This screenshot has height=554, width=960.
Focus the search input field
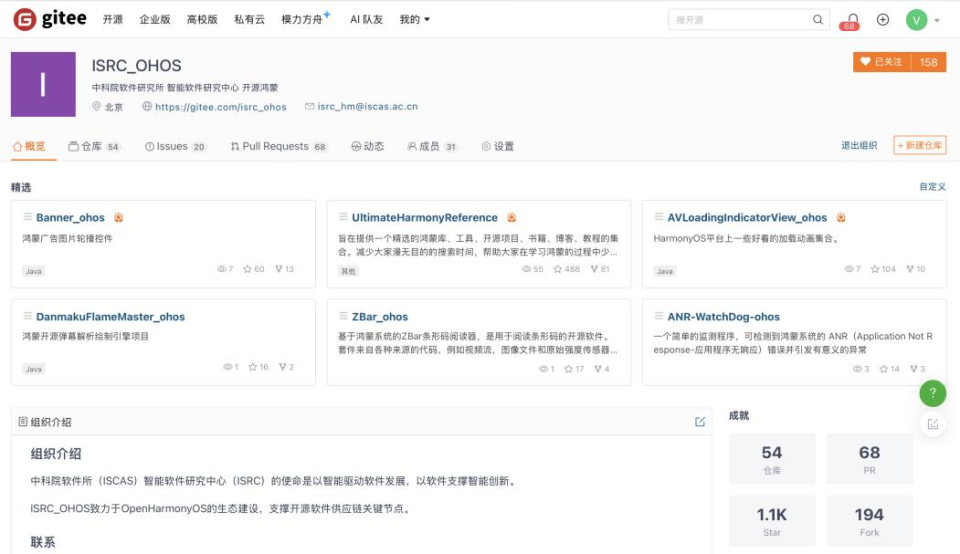(741, 20)
